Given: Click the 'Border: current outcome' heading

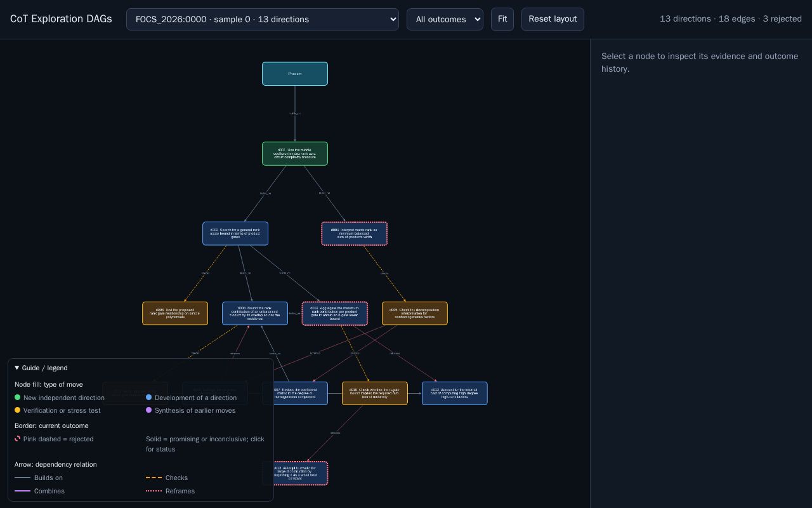Looking at the screenshot, I should pos(51,425).
